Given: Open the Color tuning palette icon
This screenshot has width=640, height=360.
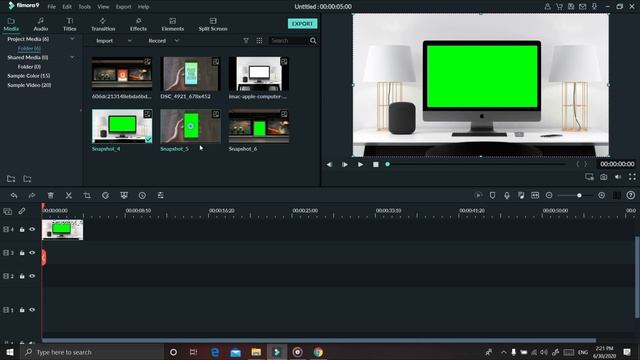Looking at the screenshot, I should pos(105,196).
